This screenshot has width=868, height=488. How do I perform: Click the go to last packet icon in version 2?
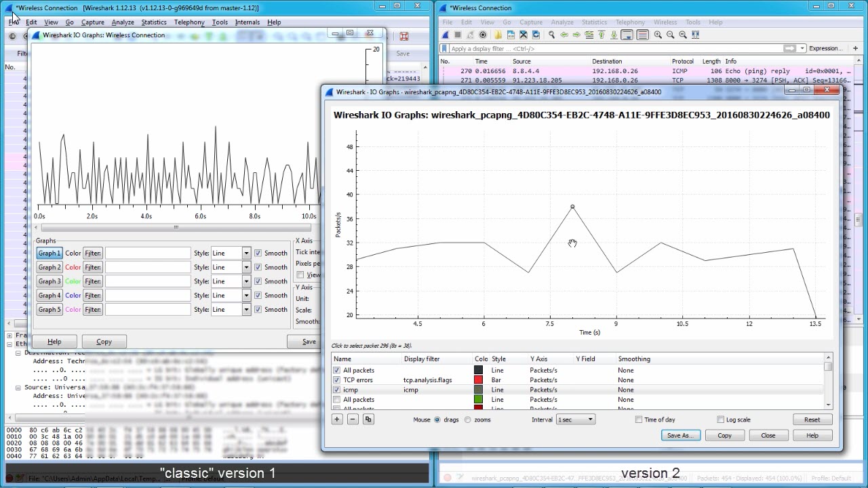pyautogui.click(x=614, y=35)
